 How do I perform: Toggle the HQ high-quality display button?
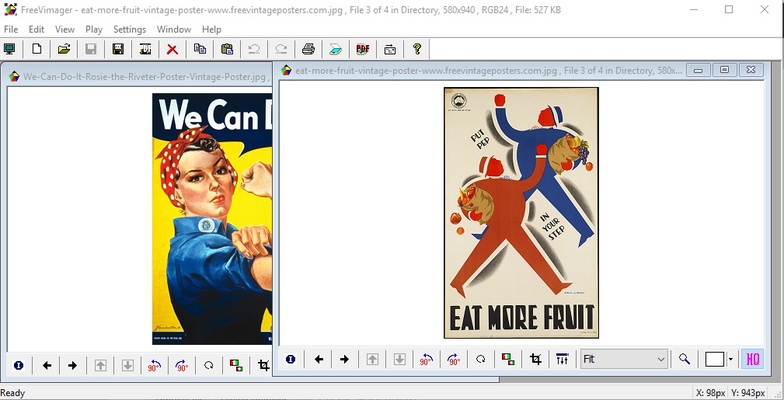(x=752, y=359)
